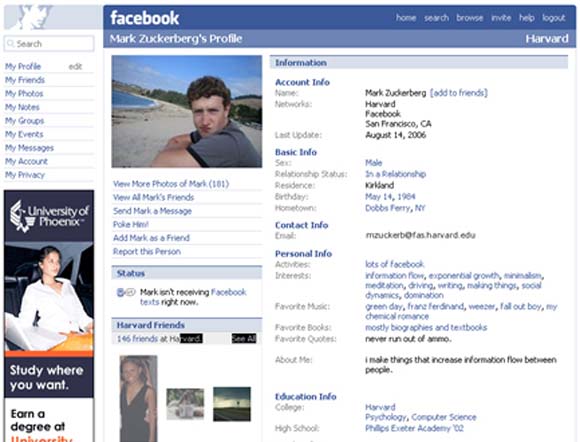Image resolution: width=580 pixels, height=442 pixels.
Task: Click Send Mark a Message
Action: (x=152, y=211)
